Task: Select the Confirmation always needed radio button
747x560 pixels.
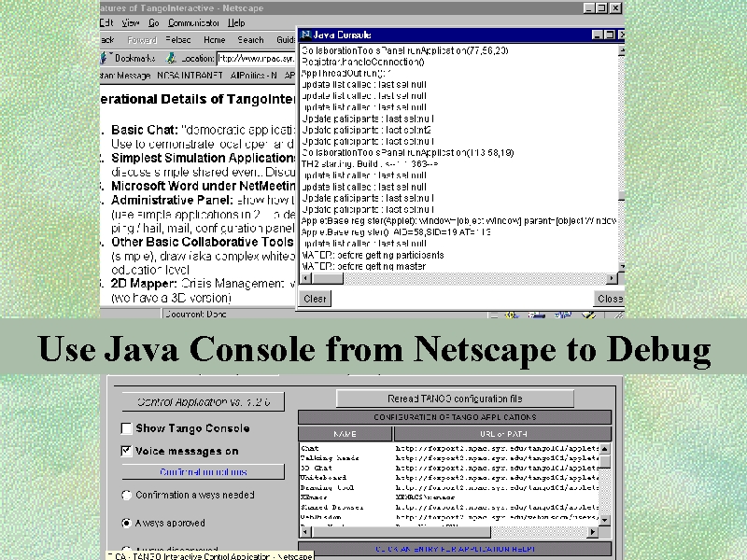Action: click(126, 496)
